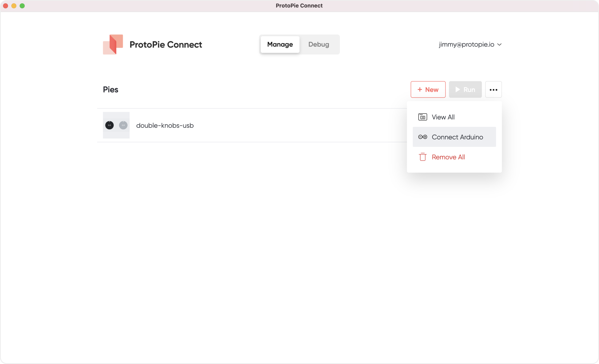Click the three-dots more options button
The image size is (599, 364).
pyautogui.click(x=493, y=90)
